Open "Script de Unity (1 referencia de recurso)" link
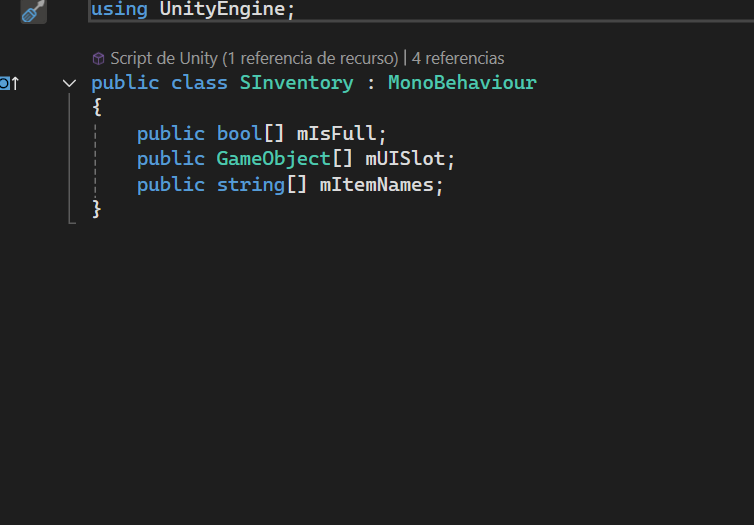This screenshot has width=754, height=525. point(254,59)
